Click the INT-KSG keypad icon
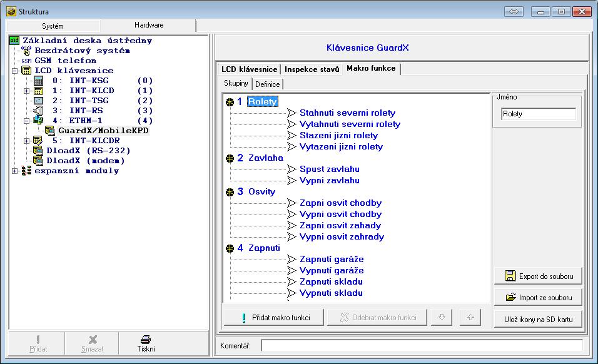The height and width of the screenshot is (364, 598). pyautogui.click(x=38, y=81)
